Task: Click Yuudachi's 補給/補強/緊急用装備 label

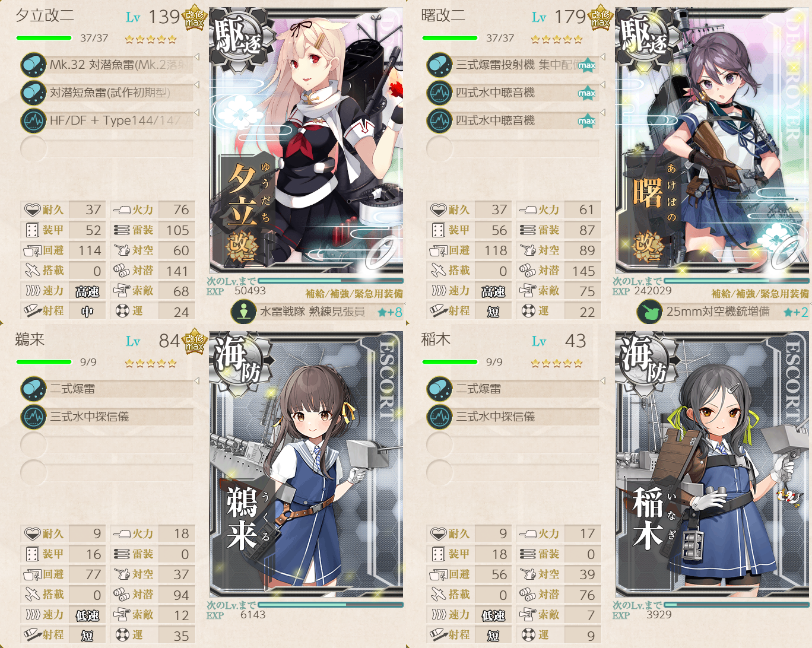Action: (354, 293)
